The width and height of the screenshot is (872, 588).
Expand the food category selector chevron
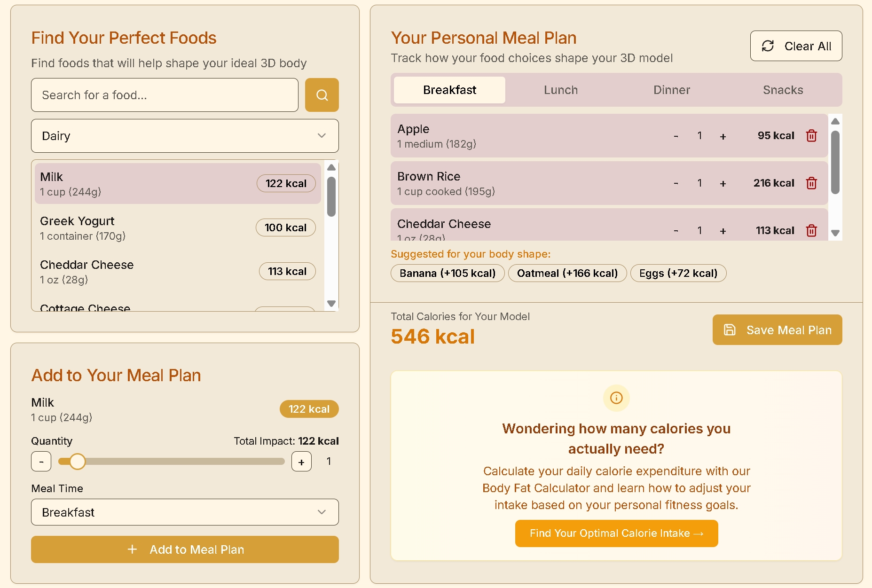322,136
